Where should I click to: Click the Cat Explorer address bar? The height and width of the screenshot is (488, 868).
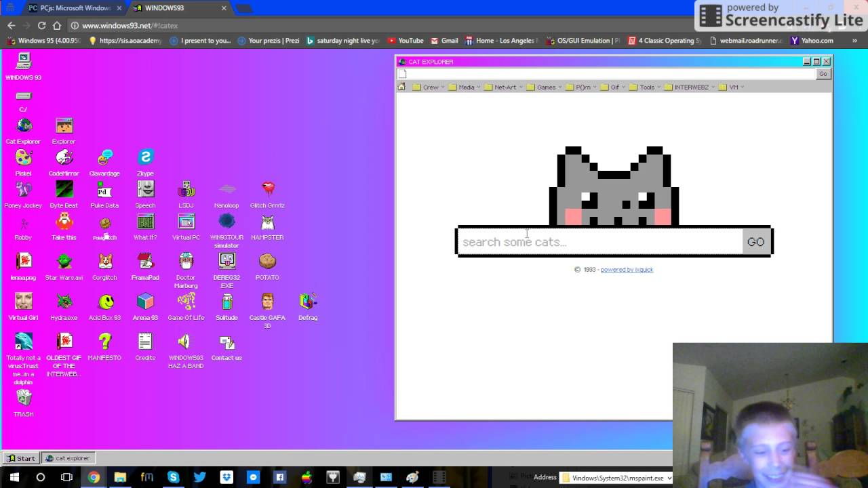606,74
